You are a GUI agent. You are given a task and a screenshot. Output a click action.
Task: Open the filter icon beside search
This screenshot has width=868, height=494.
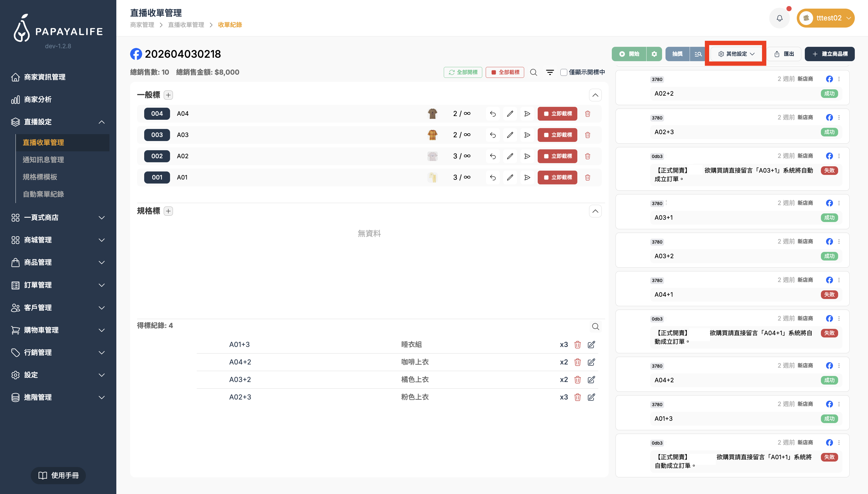point(549,72)
